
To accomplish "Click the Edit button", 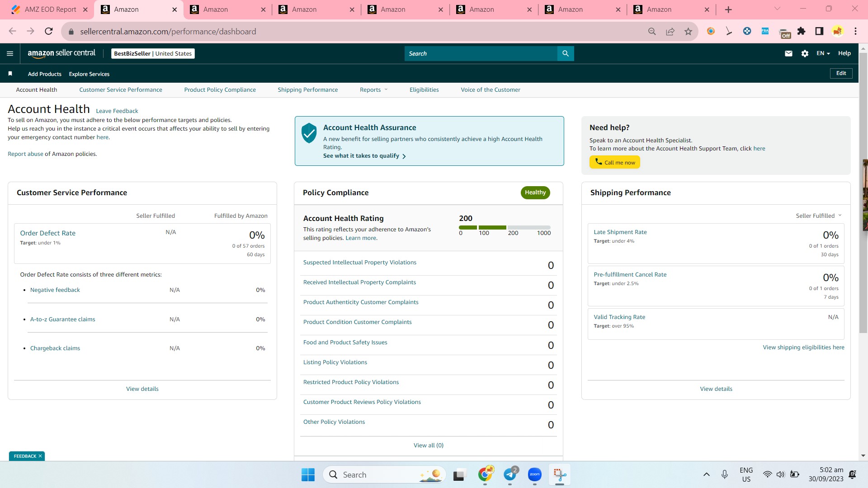I will (x=841, y=73).
